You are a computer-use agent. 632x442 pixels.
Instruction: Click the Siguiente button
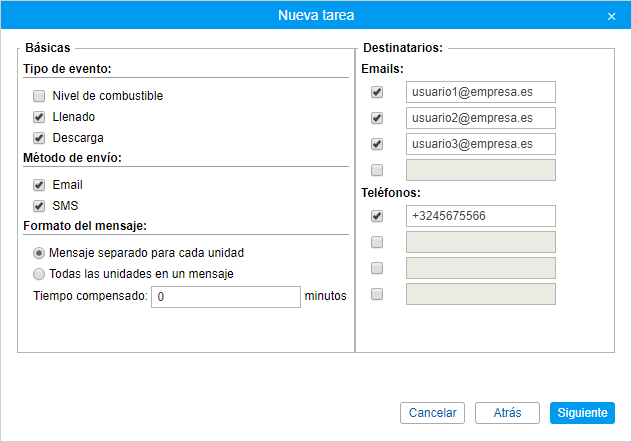[x=582, y=413]
